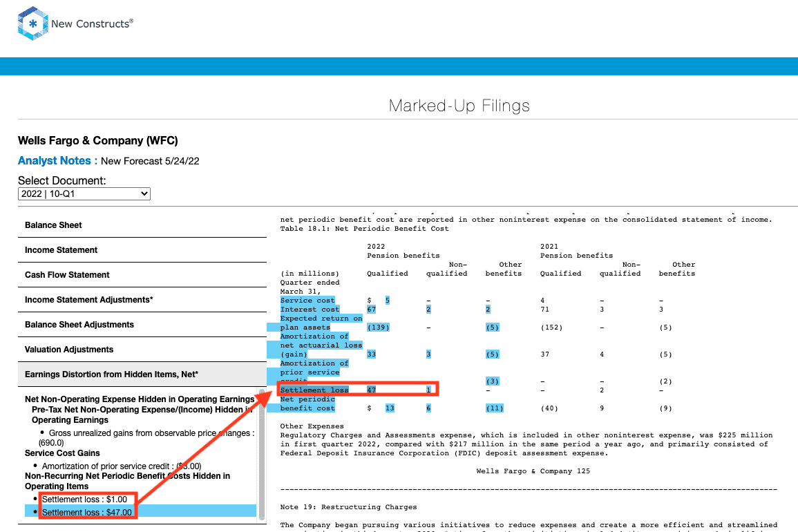Click highlighted net periodic cost value (11)
This screenshot has width=798, height=532.
pyautogui.click(x=494, y=408)
